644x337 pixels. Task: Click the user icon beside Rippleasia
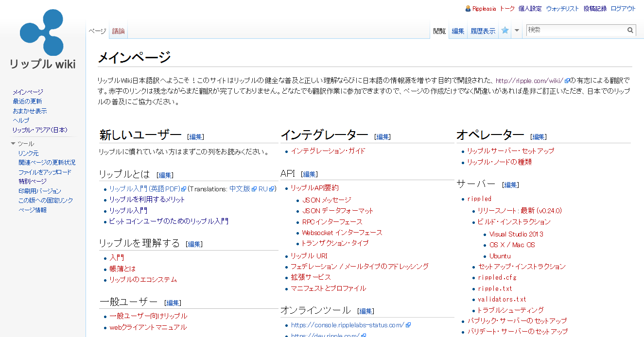[x=468, y=9]
